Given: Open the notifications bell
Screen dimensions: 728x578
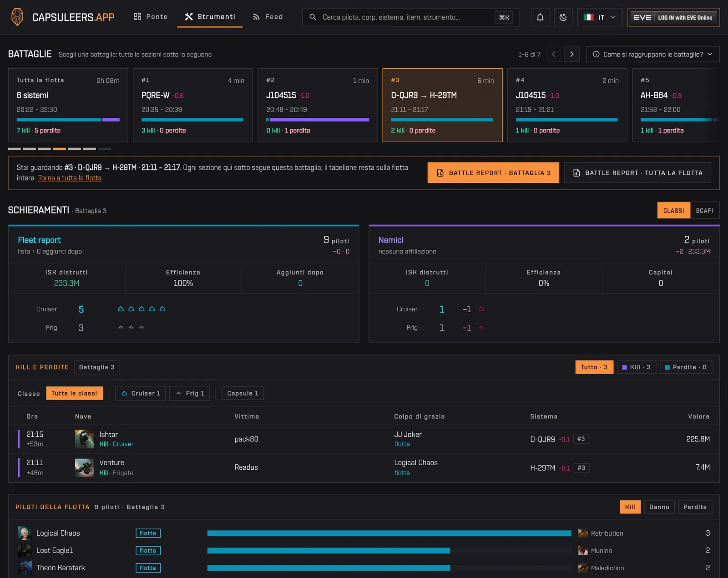Looking at the screenshot, I should 540,17.
